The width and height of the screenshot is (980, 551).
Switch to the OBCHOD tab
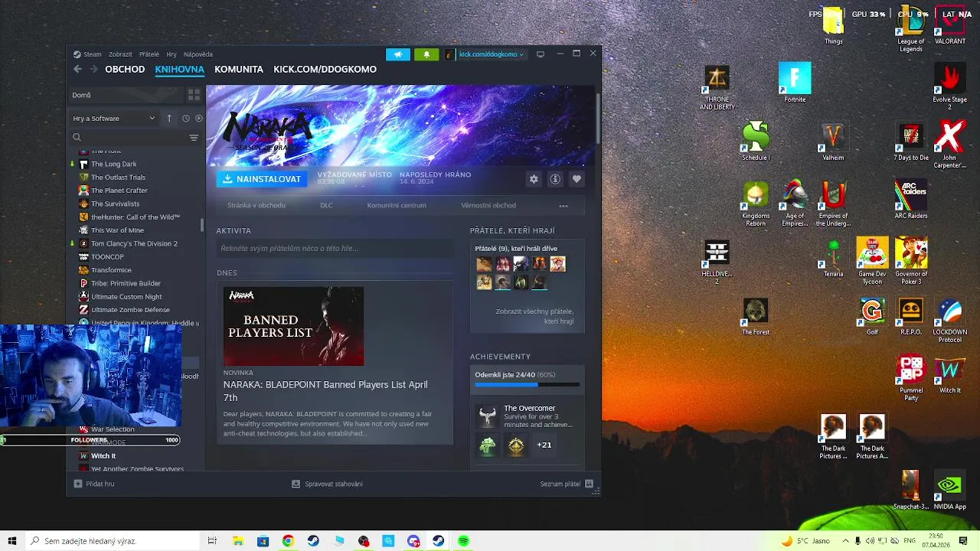pyautogui.click(x=125, y=69)
